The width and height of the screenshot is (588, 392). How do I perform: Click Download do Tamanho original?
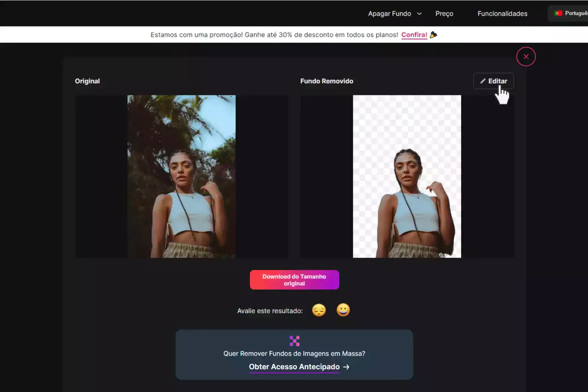tap(294, 280)
